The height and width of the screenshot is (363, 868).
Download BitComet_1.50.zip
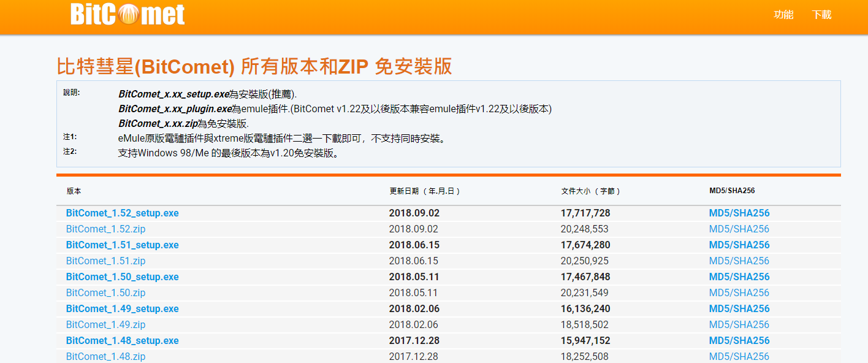click(105, 293)
